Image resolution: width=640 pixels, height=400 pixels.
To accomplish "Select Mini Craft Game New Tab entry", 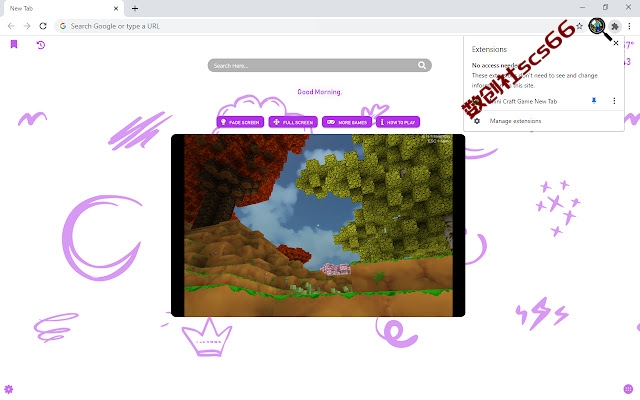I will [524, 101].
